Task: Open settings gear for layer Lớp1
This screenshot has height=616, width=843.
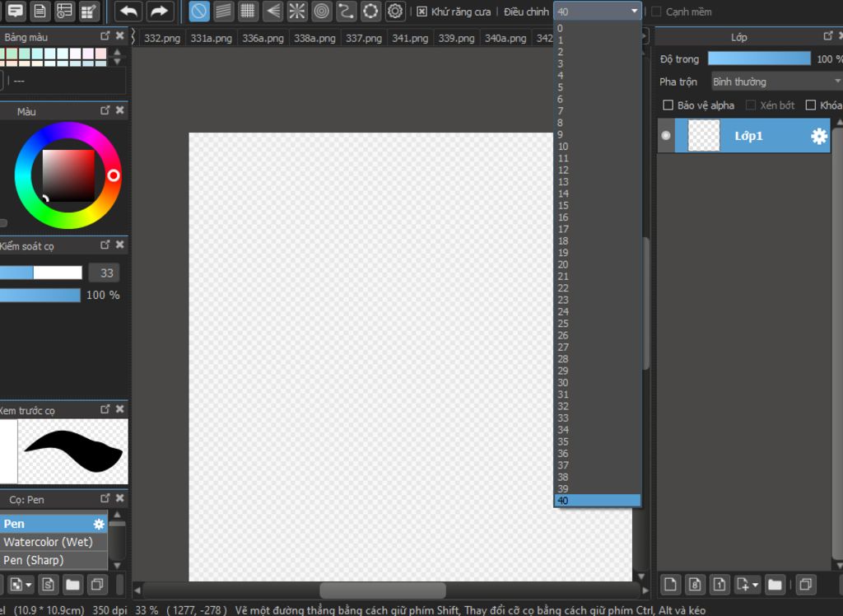Action: click(x=819, y=136)
